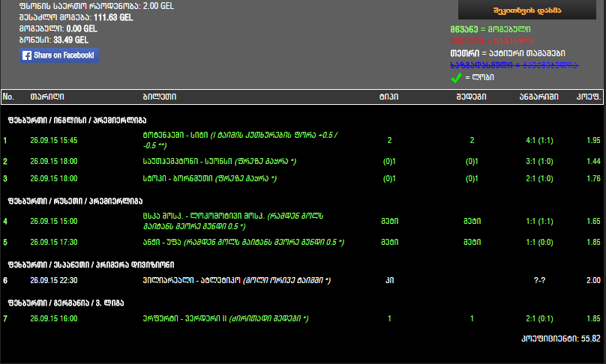606x364 pixels.
Task: Click the total კოეფიციენტი: 55.82
Action: coord(561,339)
